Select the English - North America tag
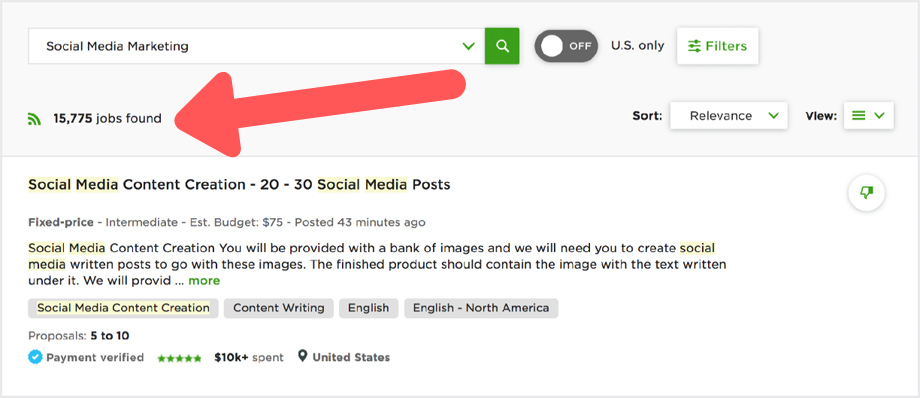Screen dimensions: 920x398 pos(481,308)
